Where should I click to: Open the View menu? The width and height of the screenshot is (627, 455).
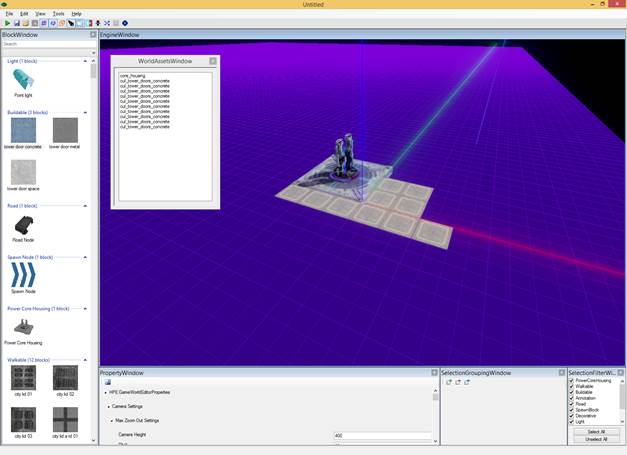click(40, 13)
